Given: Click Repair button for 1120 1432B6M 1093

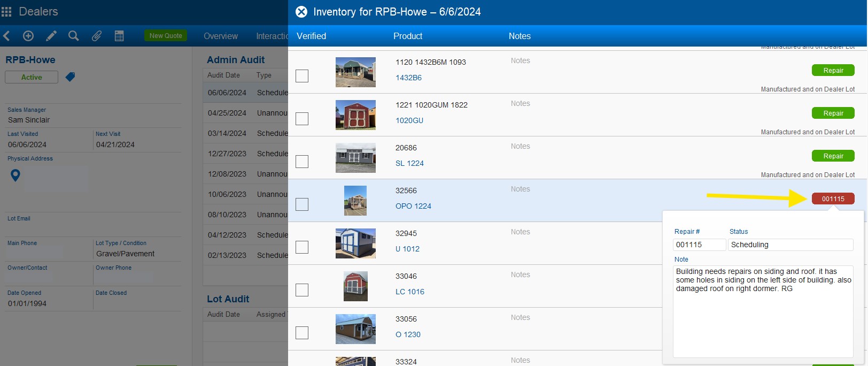Looking at the screenshot, I should pos(833,70).
